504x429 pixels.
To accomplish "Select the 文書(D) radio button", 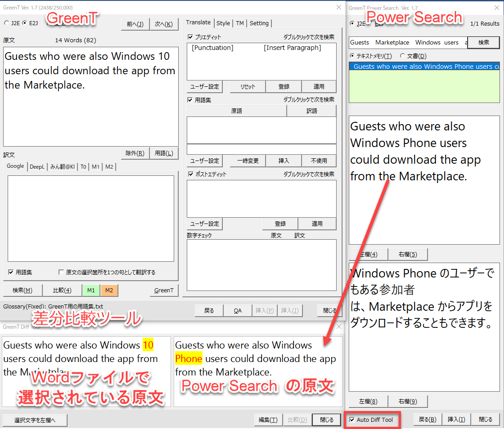I will [x=402, y=56].
